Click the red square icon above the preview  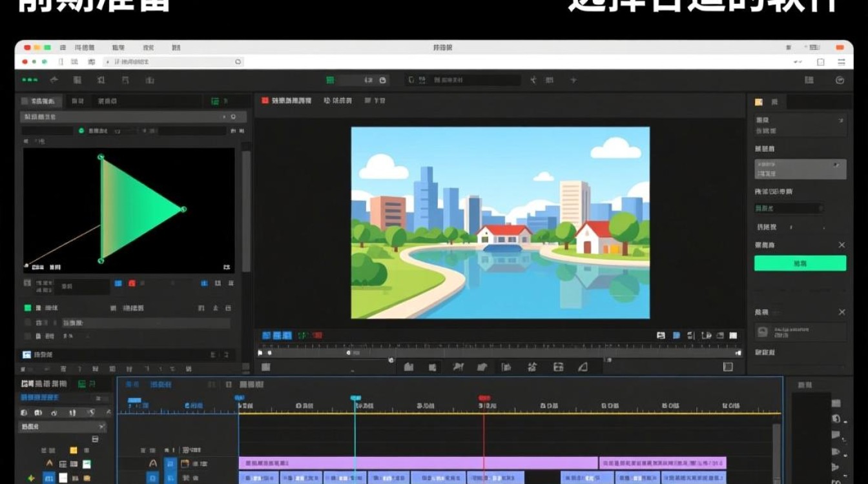[x=265, y=101]
